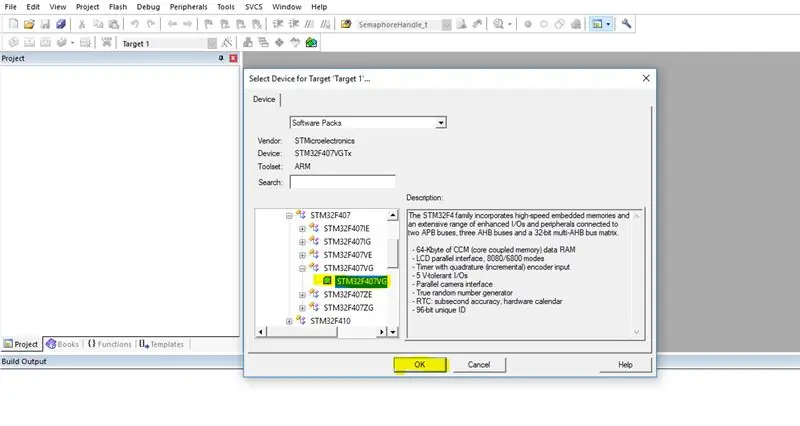Click the Find in Files icon
800x426 pixels.
click(x=346, y=24)
